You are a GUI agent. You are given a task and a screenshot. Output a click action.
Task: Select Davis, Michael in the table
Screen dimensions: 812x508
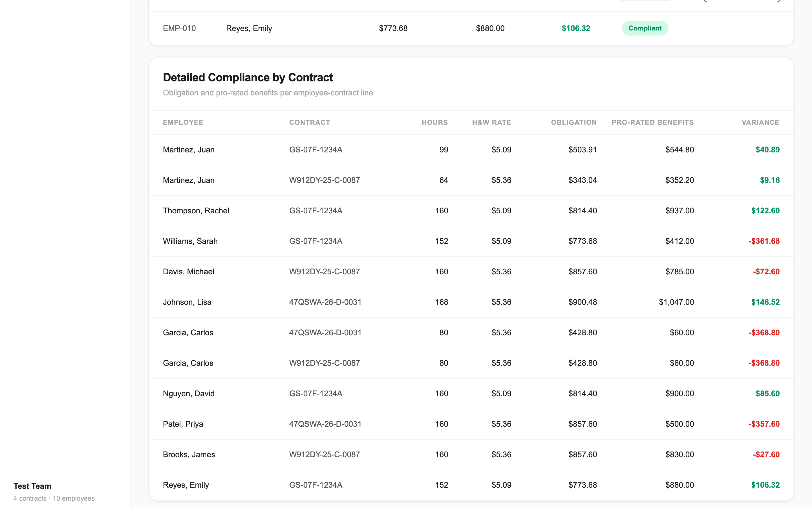[188, 272]
